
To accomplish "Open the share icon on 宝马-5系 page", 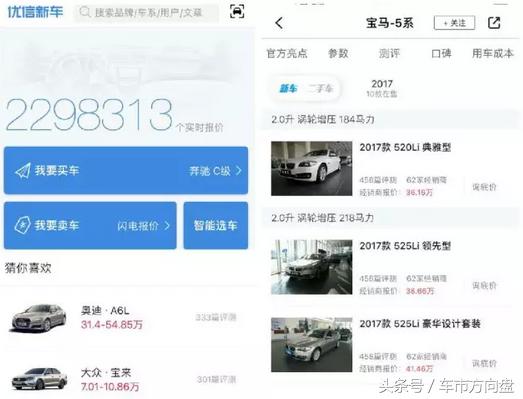I will [494, 23].
